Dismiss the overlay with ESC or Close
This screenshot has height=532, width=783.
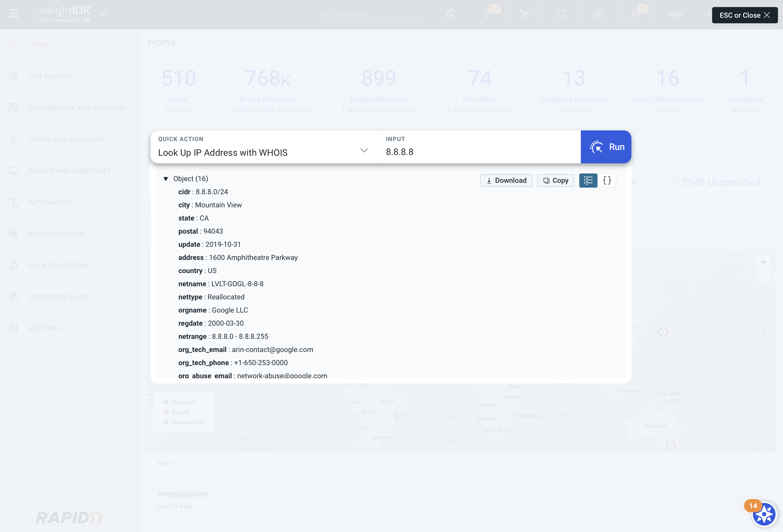pyautogui.click(x=745, y=15)
